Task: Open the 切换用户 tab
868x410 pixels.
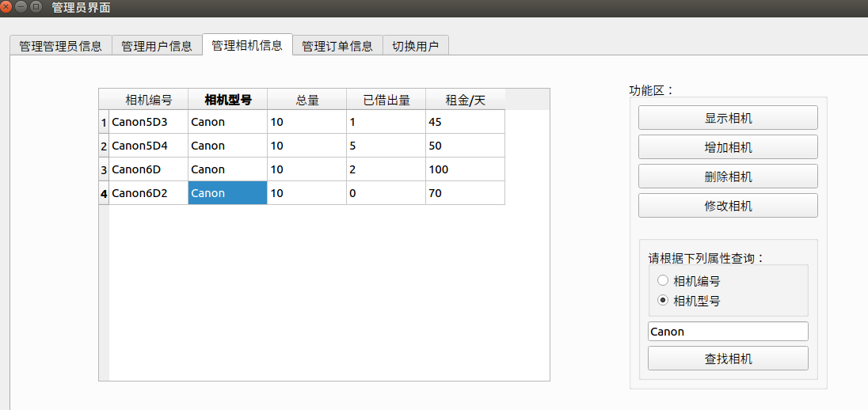Action: point(415,46)
